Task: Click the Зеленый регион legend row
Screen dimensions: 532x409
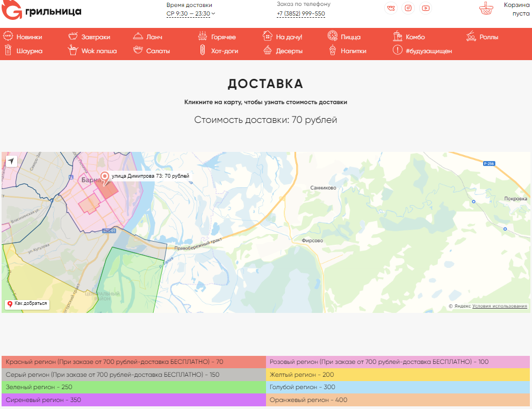Action: (134, 387)
